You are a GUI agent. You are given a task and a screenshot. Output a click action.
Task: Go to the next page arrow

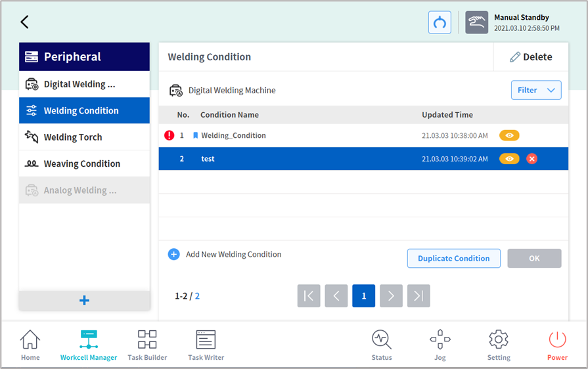(x=391, y=296)
